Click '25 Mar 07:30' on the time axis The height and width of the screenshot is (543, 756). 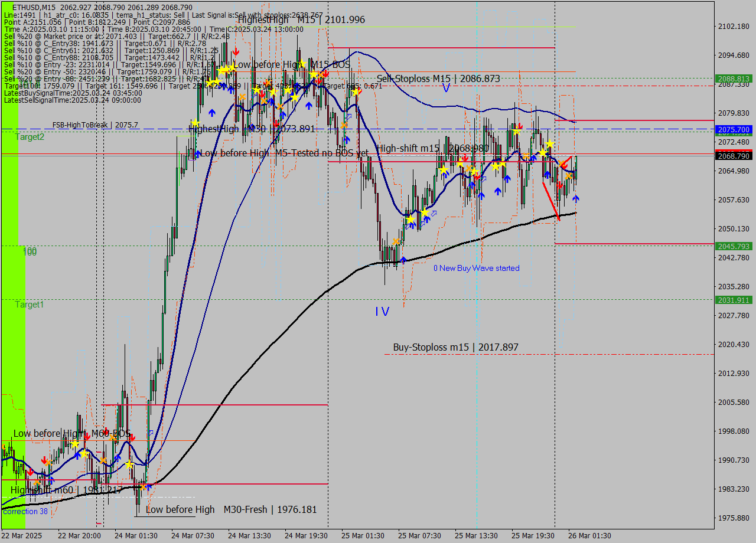click(419, 535)
